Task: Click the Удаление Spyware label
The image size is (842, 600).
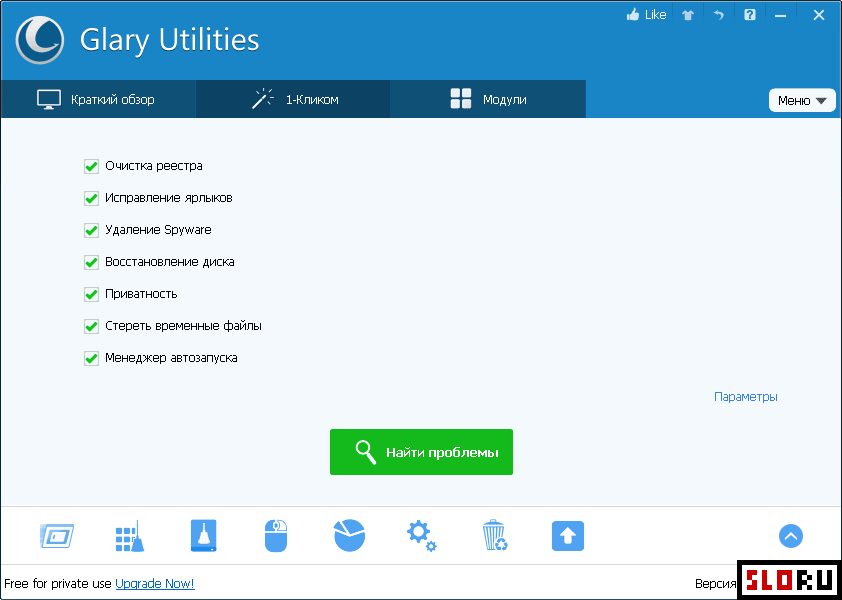Action: coord(158,230)
